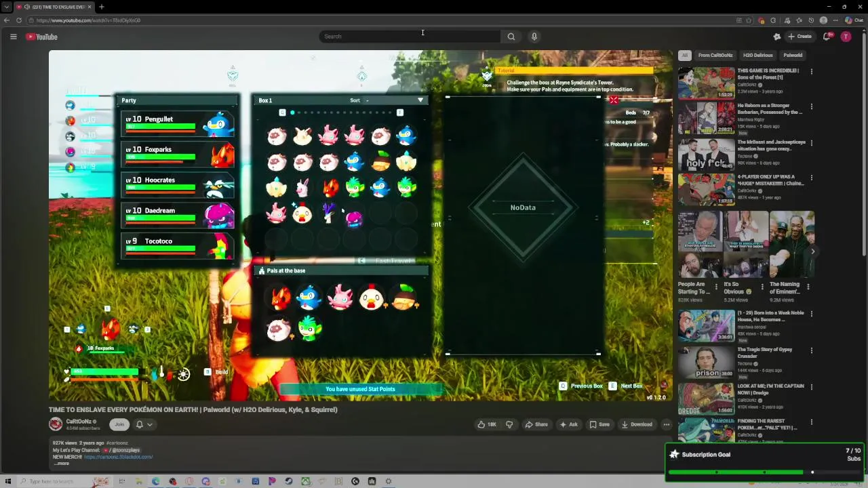Open the Sons of the Forest video thumbnail
The height and width of the screenshot is (488, 868).
706,82
